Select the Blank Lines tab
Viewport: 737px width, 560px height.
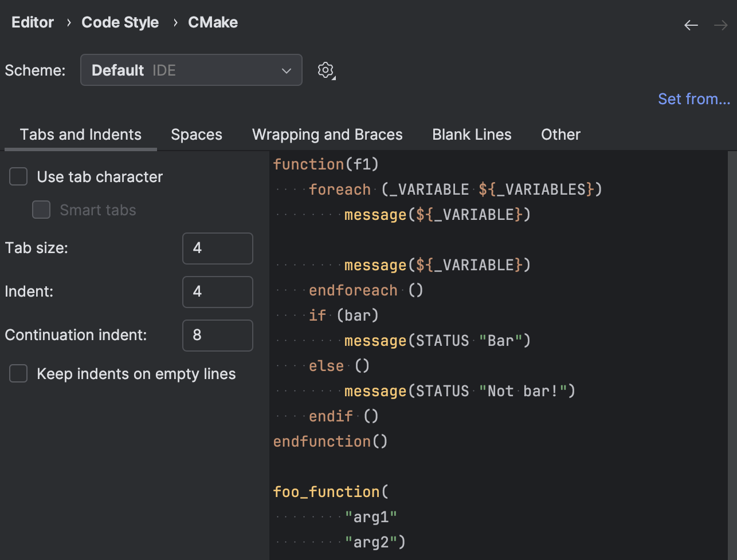coord(471,134)
